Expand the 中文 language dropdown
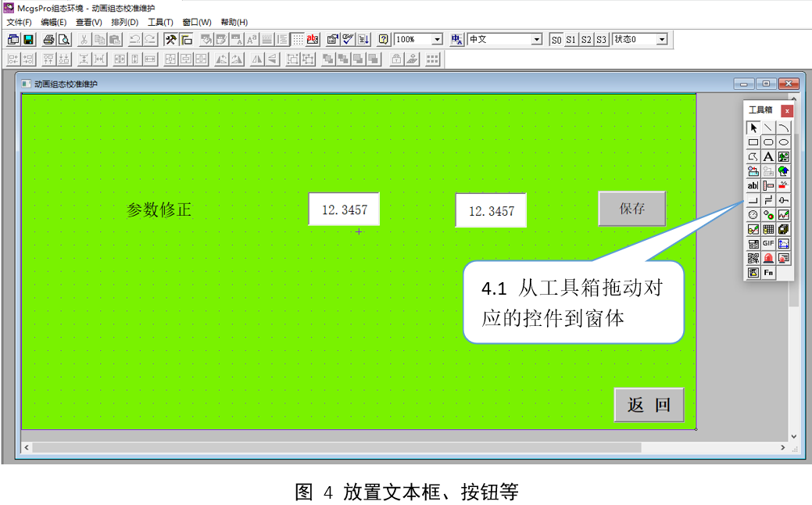Image resolution: width=812 pixels, height=505 pixels. tap(537, 39)
